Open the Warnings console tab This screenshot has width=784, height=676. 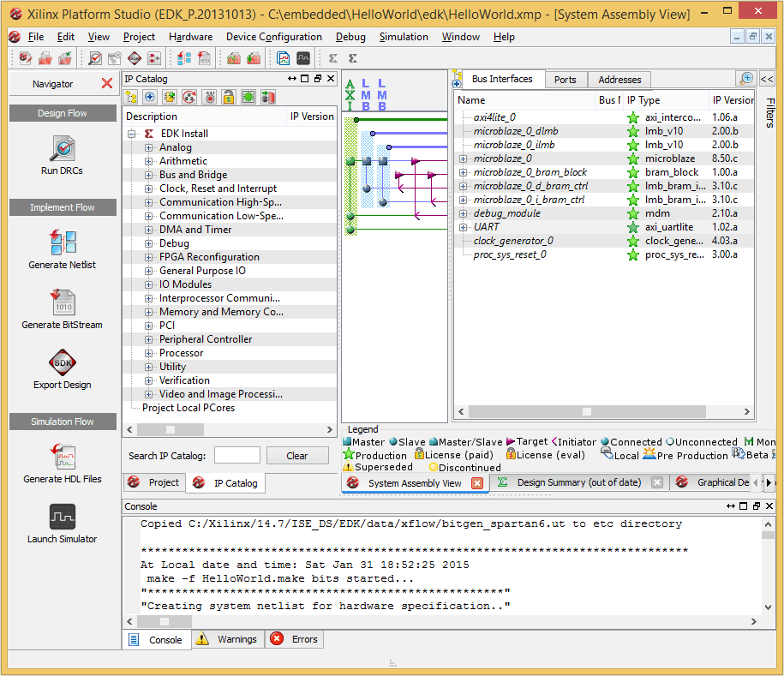pos(229,639)
